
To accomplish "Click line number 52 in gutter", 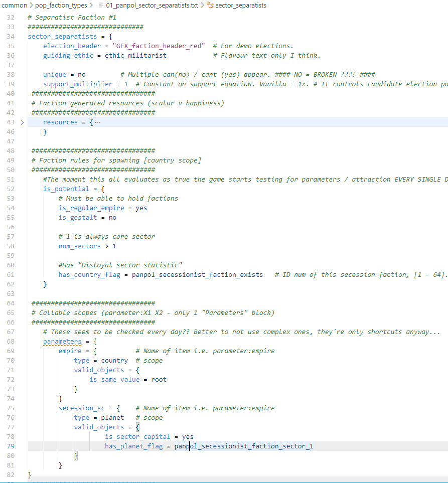I will point(11,189).
